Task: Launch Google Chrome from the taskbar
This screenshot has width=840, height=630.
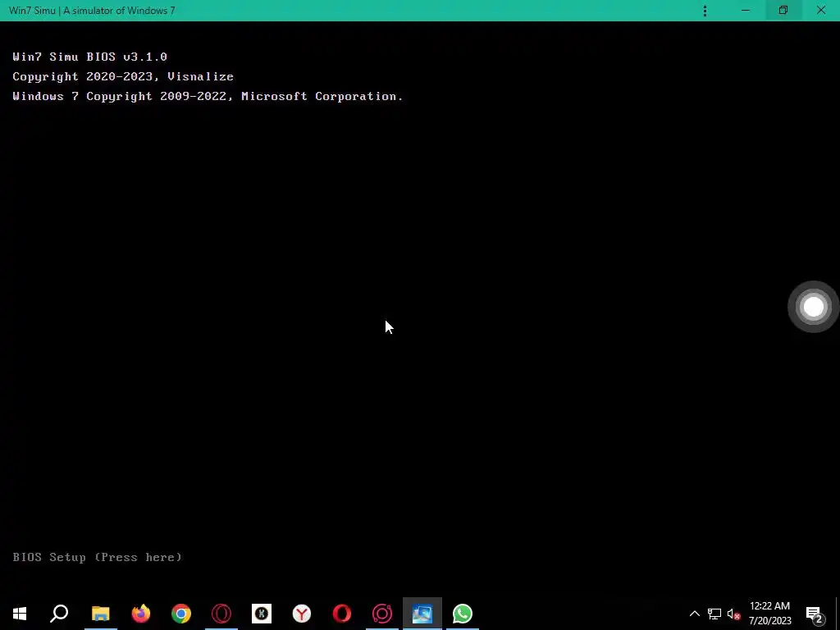Action: pos(181,614)
